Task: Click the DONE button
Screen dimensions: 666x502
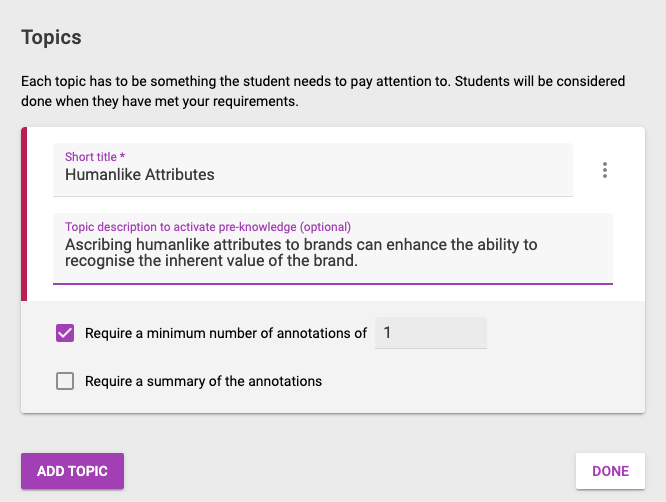Action: pos(610,471)
